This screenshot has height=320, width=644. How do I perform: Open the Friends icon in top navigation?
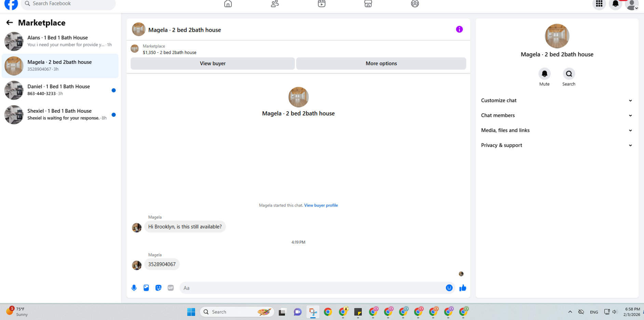275,4
